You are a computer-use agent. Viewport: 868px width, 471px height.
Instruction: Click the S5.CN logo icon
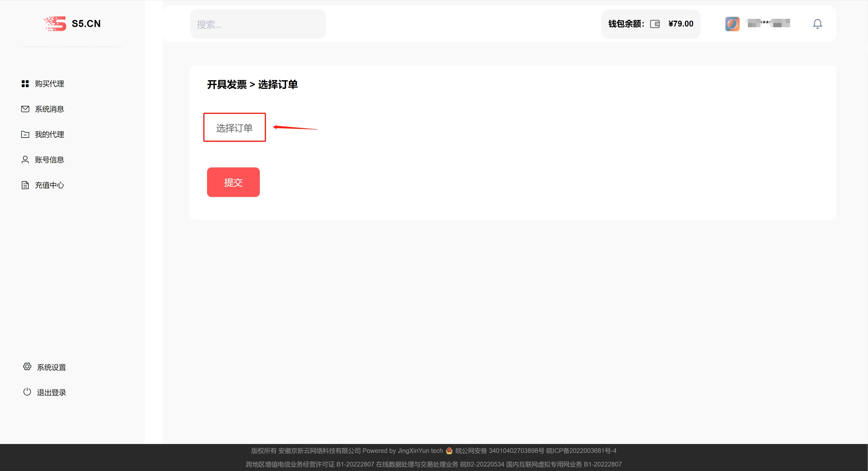tap(55, 24)
